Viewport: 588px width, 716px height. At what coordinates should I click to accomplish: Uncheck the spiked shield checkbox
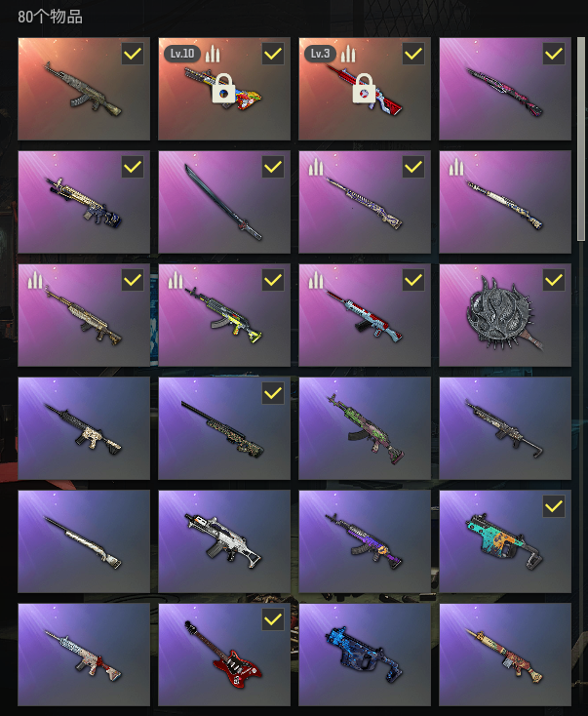(554, 280)
